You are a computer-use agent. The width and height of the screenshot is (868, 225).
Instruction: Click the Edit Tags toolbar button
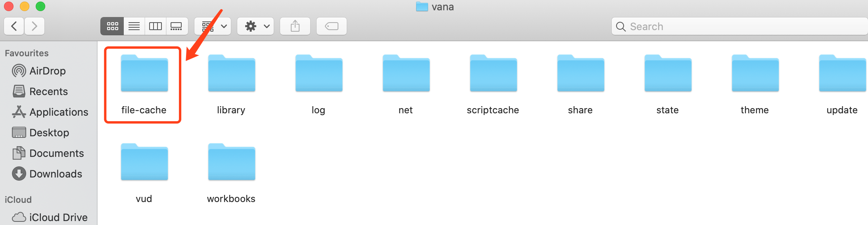(332, 26)
